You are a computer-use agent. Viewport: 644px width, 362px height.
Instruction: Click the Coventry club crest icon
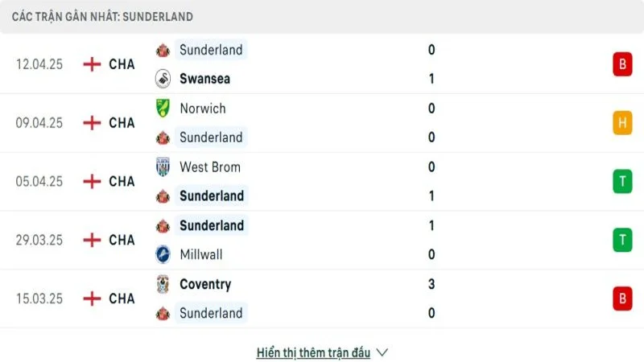(163, 284)
